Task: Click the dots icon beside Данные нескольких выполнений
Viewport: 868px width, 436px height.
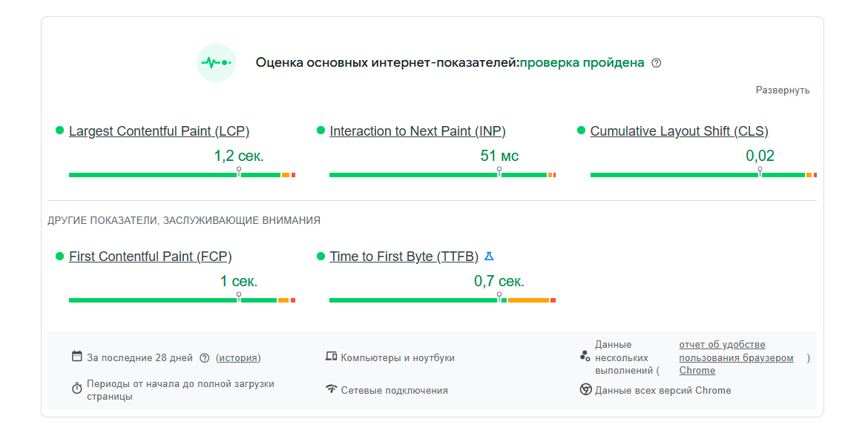Action: [585, 357]
